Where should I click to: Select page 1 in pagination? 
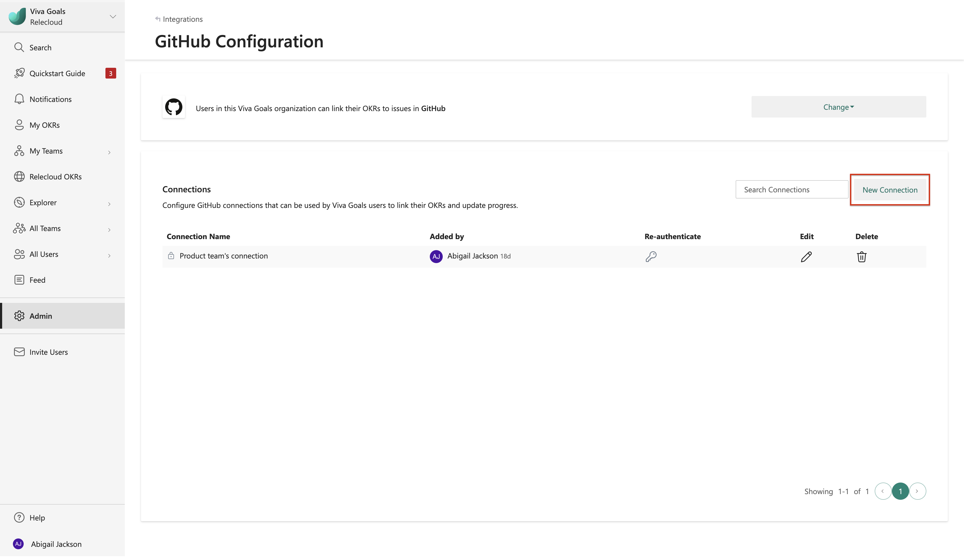click(900, 491)
